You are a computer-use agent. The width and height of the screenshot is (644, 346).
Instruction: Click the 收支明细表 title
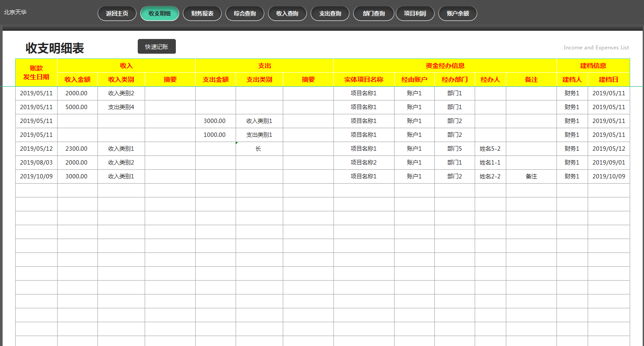pyautogui.click(x=55, y=48)
